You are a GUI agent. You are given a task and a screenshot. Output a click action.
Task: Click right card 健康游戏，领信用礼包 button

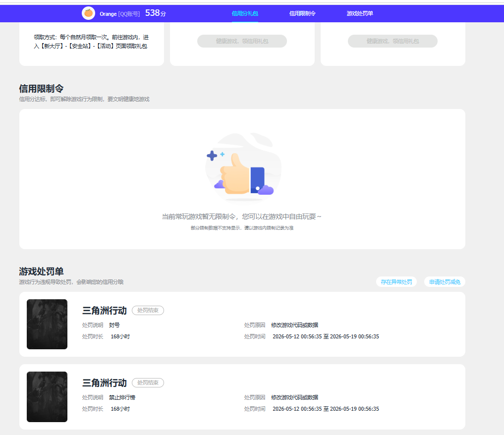[392, 41]
